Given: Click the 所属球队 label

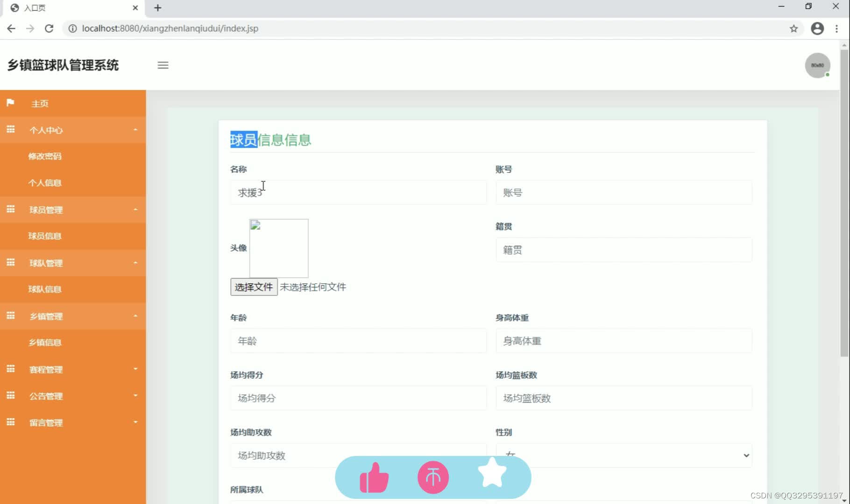Looking at the screenshot, I should point(247,490).
